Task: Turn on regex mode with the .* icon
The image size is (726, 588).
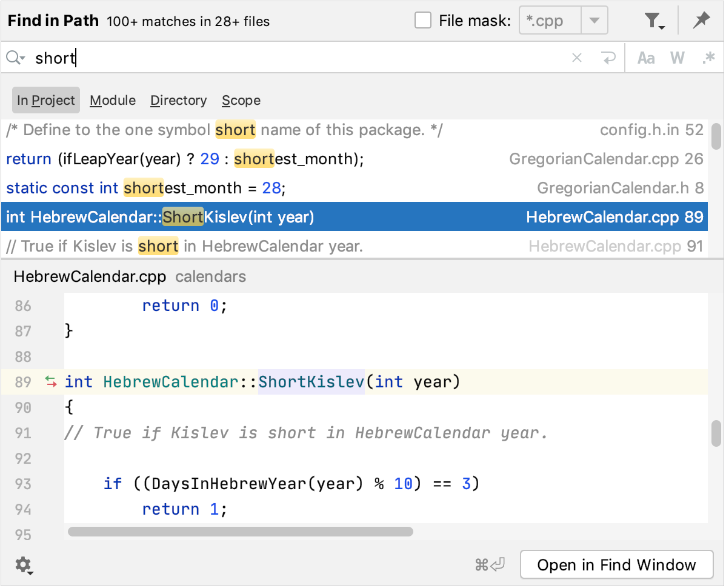Action: point(708,58)
